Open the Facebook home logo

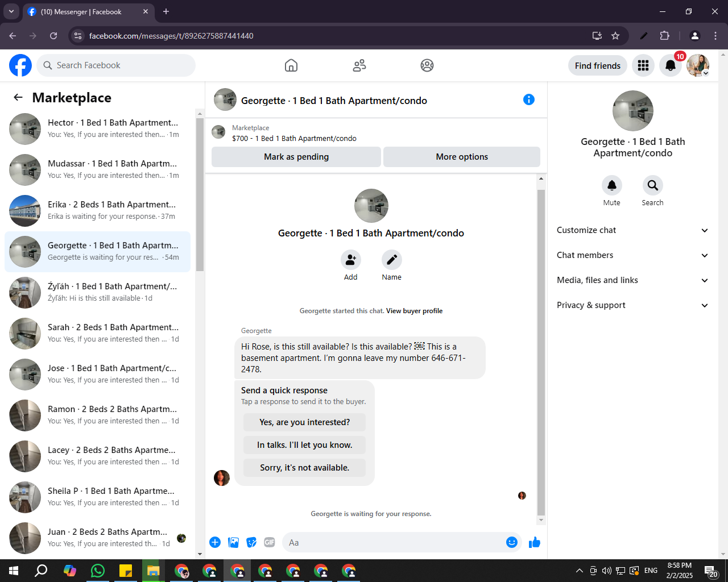coord(20,65)
